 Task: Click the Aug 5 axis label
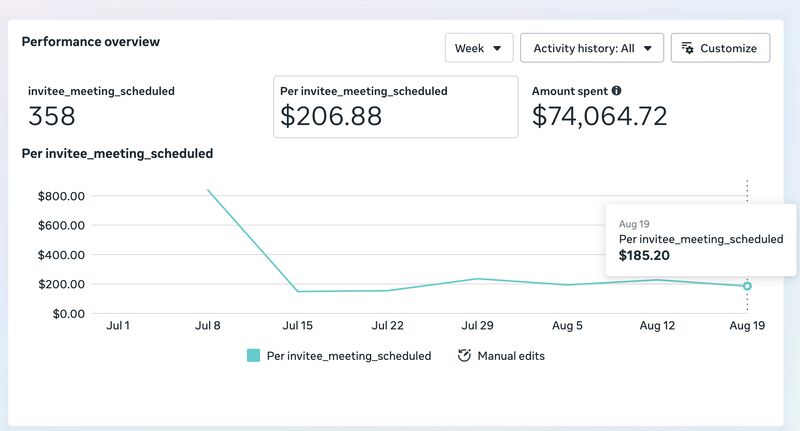(567, 325)
